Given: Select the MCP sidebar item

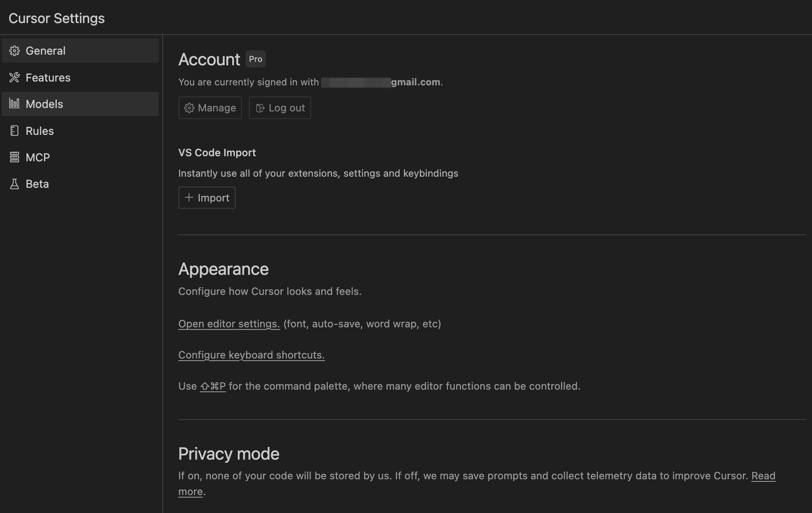Looking at the screenshot, I should pyautogui.click(x=38, y=157).
